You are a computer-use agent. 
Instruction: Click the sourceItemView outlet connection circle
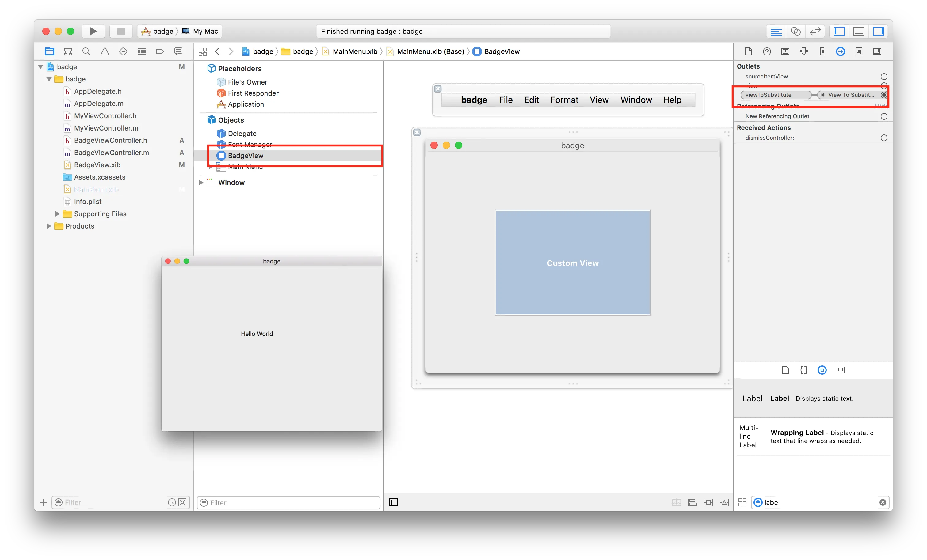click(884, 77)
